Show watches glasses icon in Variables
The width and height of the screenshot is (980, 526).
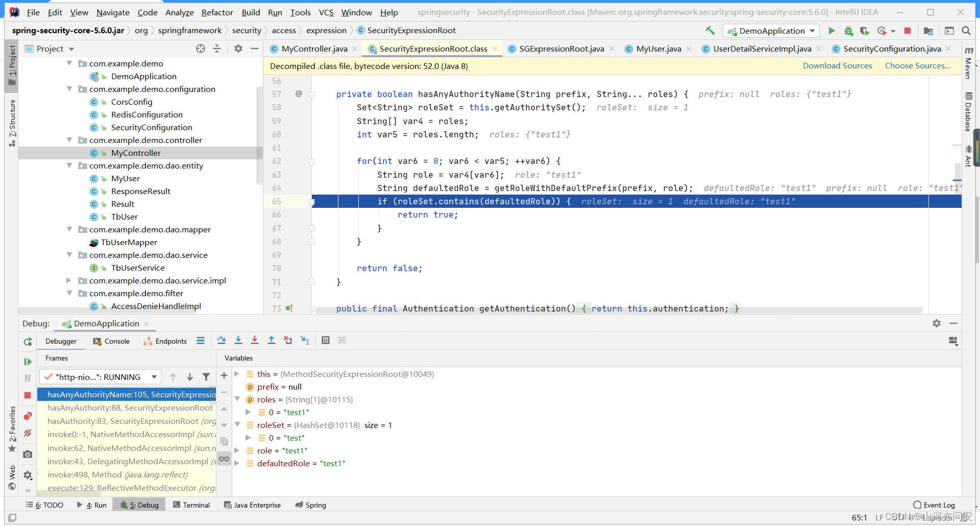click(x=224, y=459)
